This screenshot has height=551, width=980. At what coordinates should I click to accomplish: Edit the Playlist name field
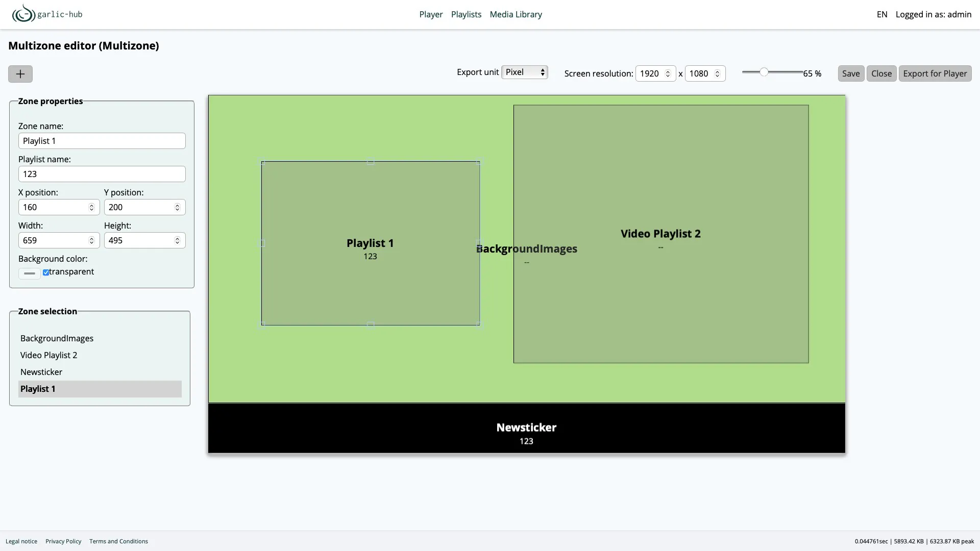pos(102,174)
